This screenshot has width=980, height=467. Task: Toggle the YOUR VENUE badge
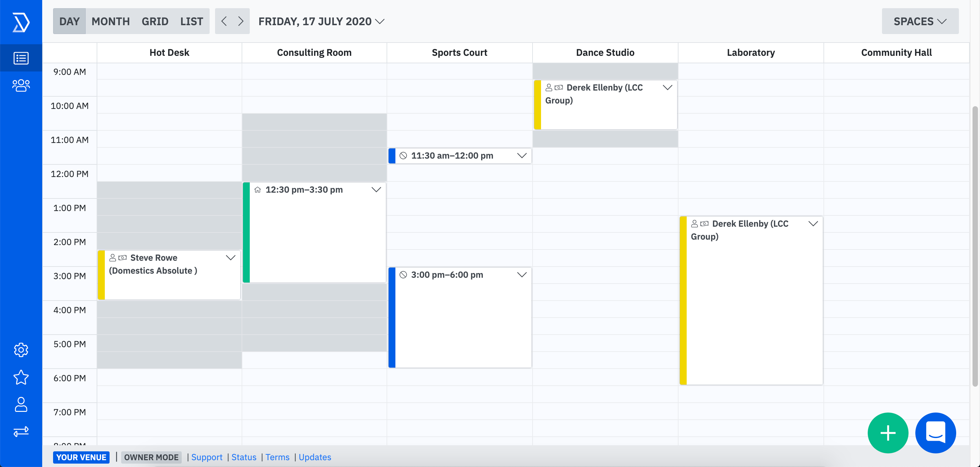coord(81,457)
